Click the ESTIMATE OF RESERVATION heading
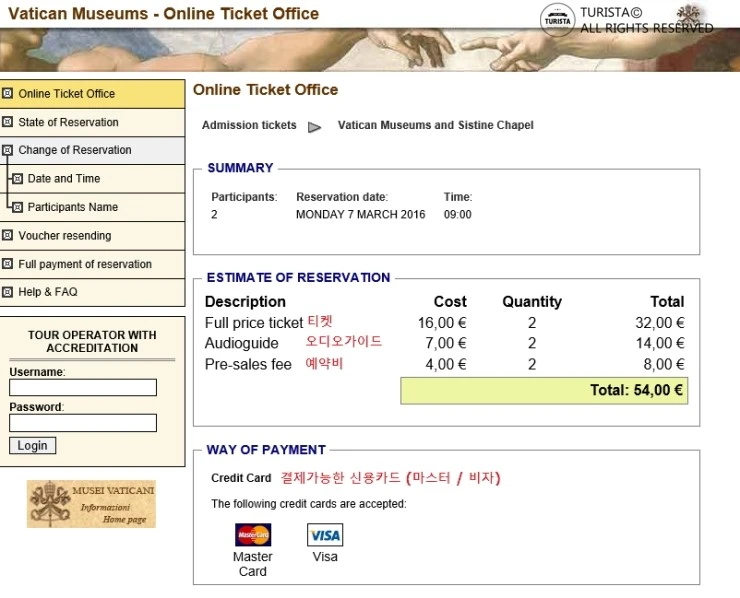Screen dimensions: 740x598 tap(299, 278)
